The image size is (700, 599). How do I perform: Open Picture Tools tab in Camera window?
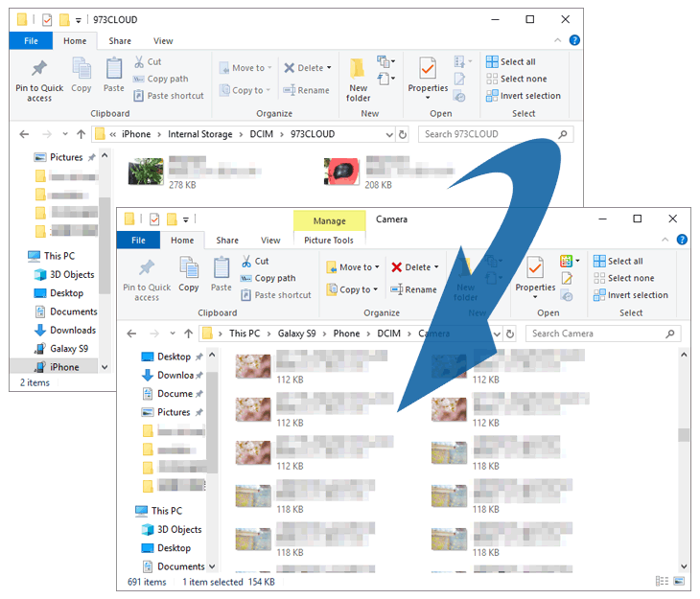click(x=329, y=241)
